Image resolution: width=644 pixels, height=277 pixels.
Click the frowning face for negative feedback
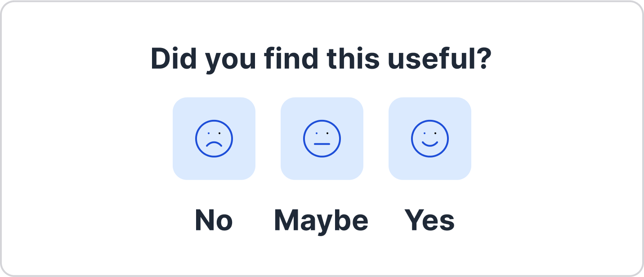[214, 138]
